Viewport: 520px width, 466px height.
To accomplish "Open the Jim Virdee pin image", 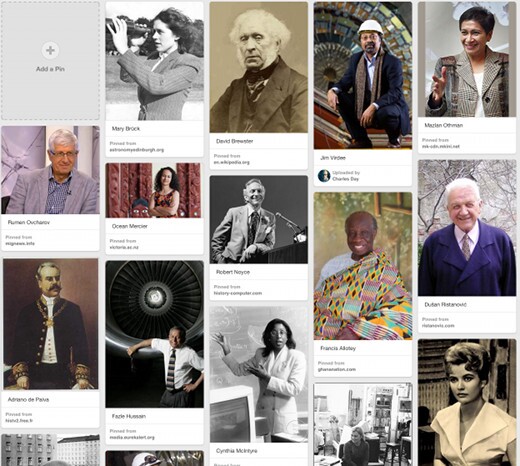I will pyautogui.click(x=363, y=76).
